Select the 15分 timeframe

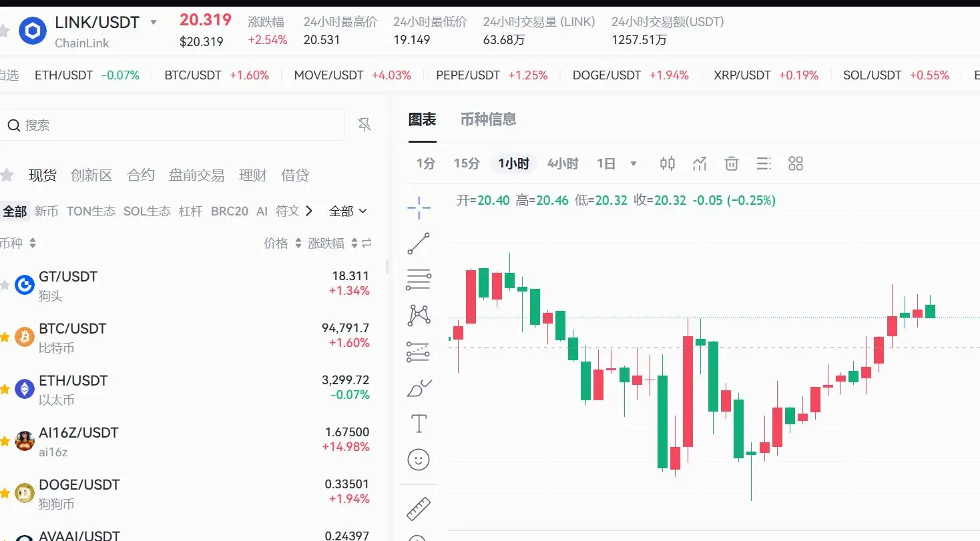[x=467, y=163]
